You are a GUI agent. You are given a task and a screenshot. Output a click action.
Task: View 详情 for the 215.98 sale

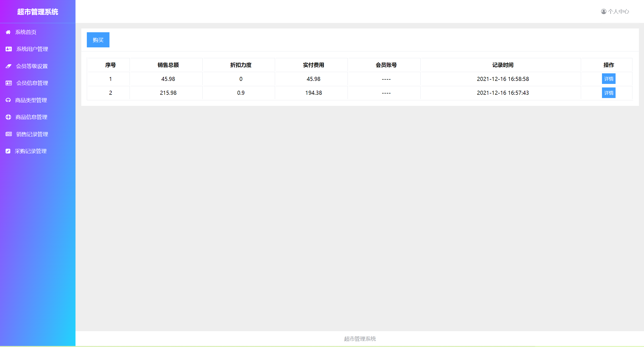click(609, 93)
